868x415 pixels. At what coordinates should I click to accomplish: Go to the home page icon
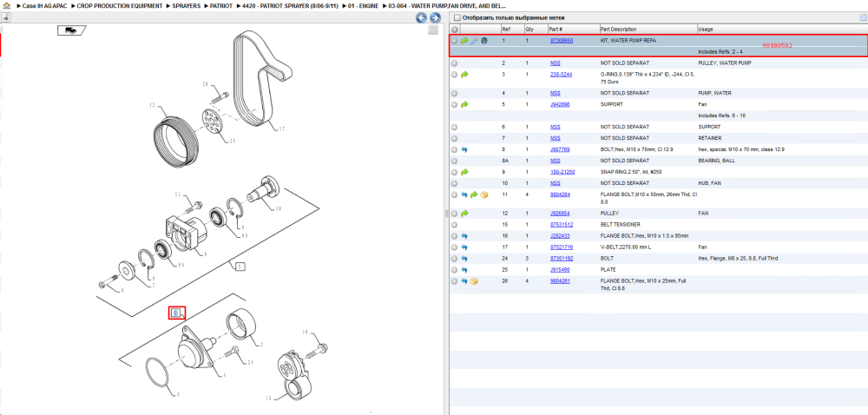5,5
